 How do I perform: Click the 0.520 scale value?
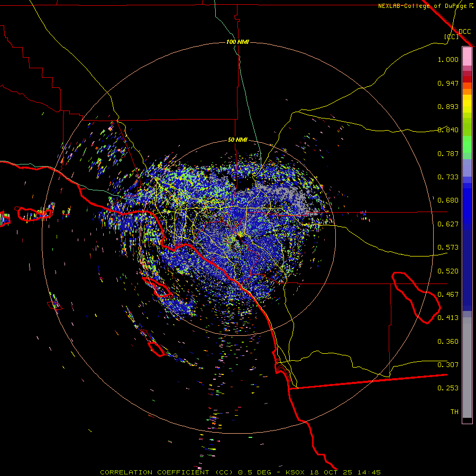tap(448, 271)
